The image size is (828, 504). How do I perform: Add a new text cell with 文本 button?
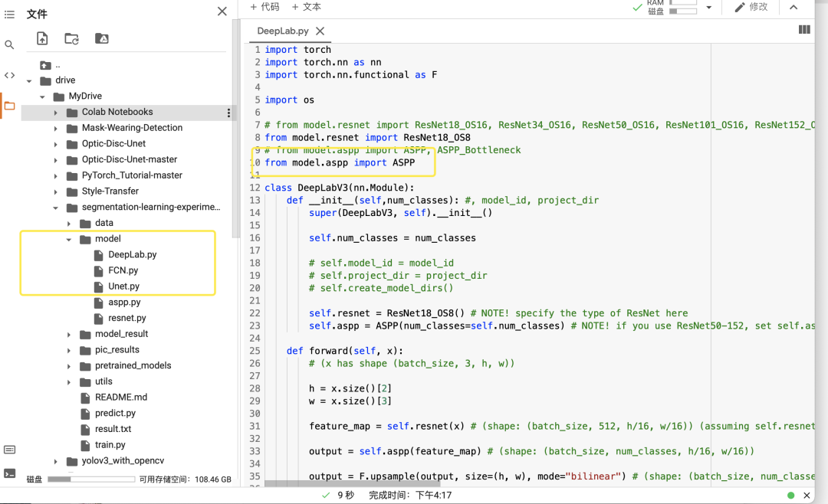(x=307, y=7)
